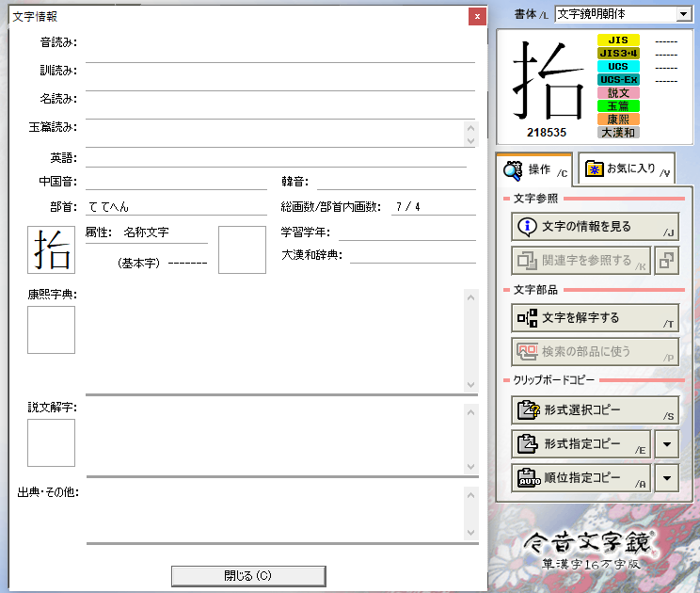
Task: Click the 玉篇読み field scrollbar
Action: point(471,134)
